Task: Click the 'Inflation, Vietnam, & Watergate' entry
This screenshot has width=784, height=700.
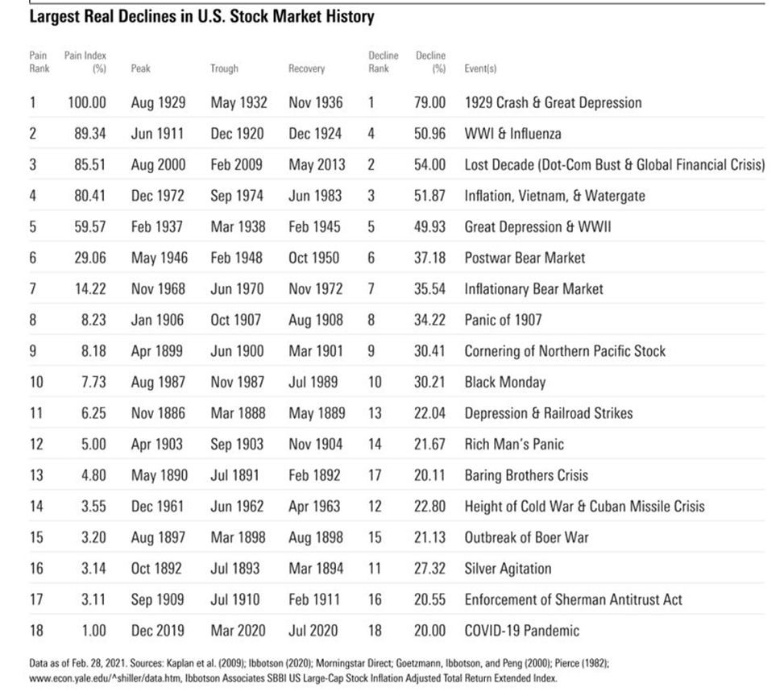Action: [554, 196]
